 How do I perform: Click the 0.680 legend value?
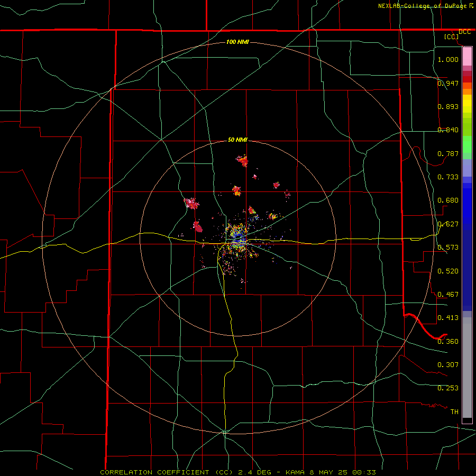448,200
